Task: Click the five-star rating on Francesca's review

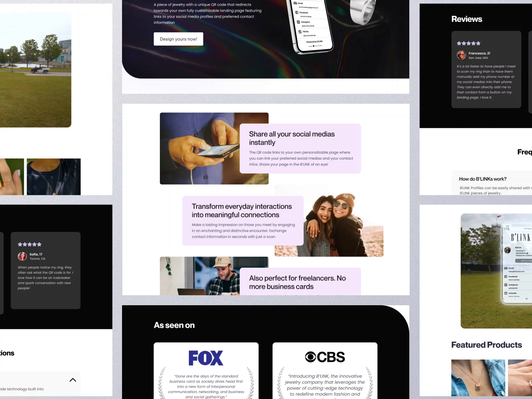Action: pos(468,43)
